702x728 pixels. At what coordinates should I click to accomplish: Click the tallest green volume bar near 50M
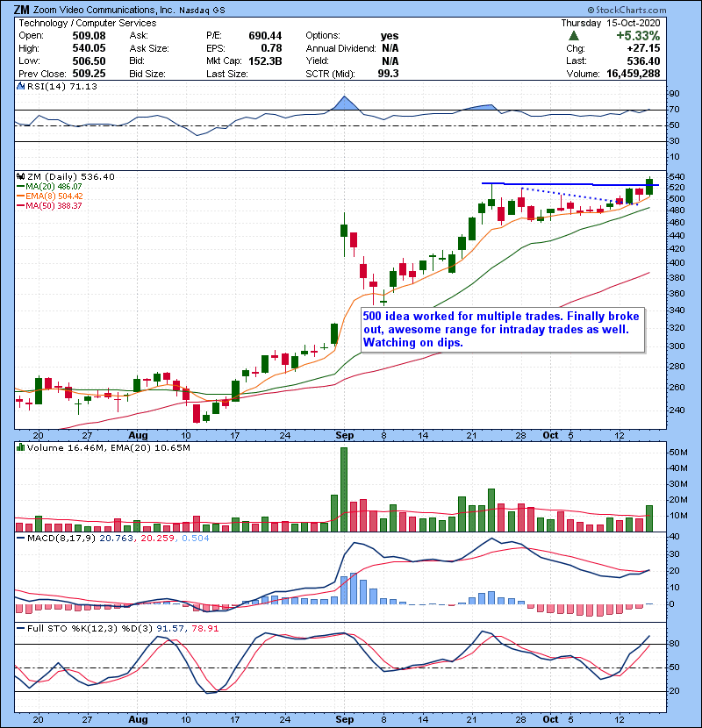click(344, 489)
